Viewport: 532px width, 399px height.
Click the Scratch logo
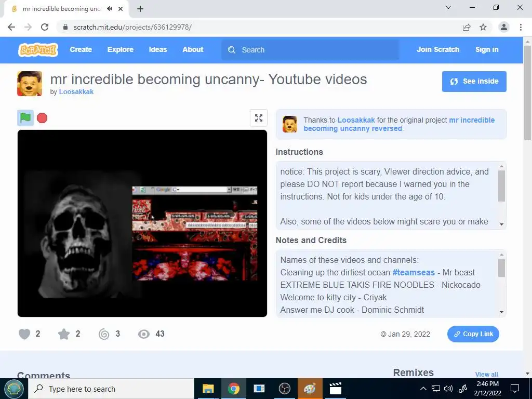tap(38, 50)
